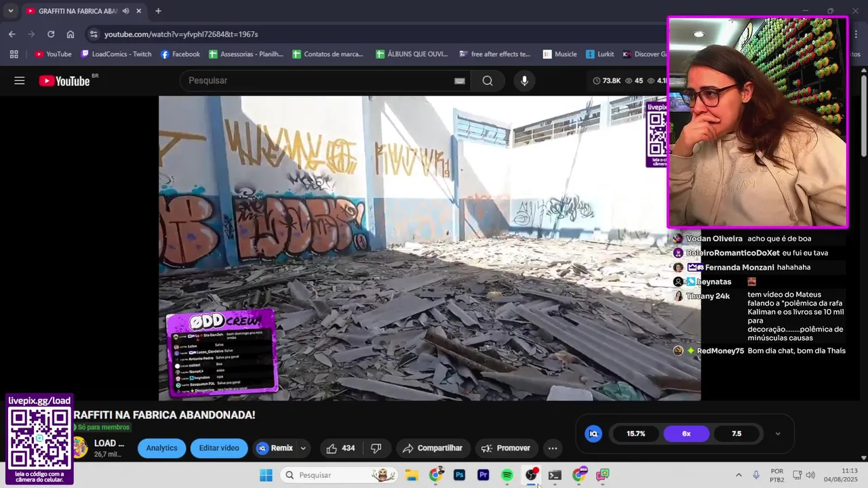
Task: Click the IQ extension badge icon
Action: pos(593,434)
